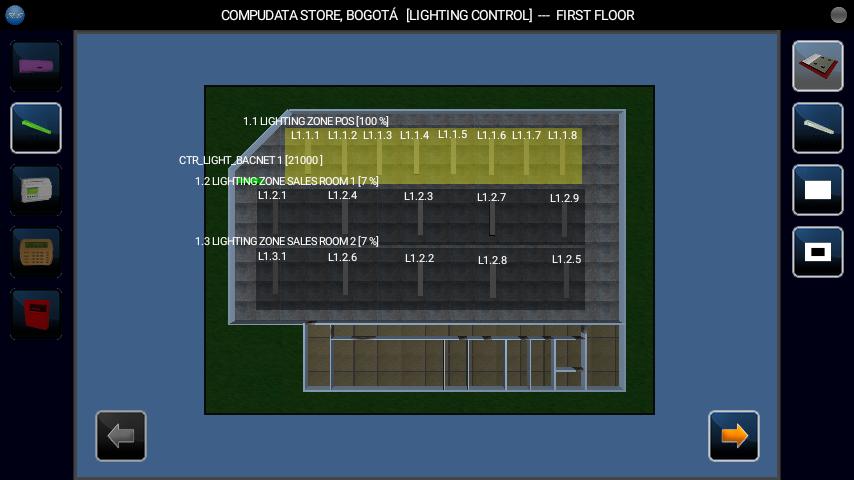Select light L1.2.8

[492, 260]
